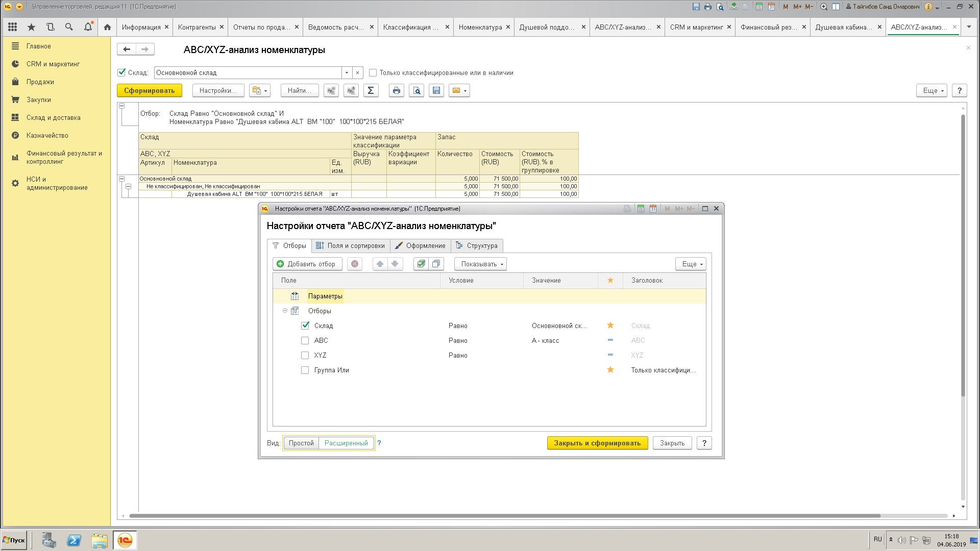Click Добавить отбор button
The height and width of the screenshot is (551, 980).
click(307, 264)
